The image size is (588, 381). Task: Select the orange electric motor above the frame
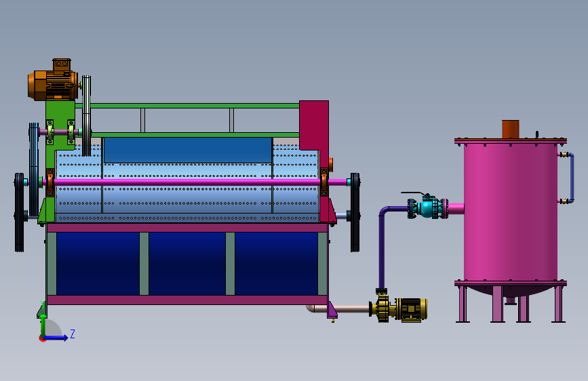(54, 81)
